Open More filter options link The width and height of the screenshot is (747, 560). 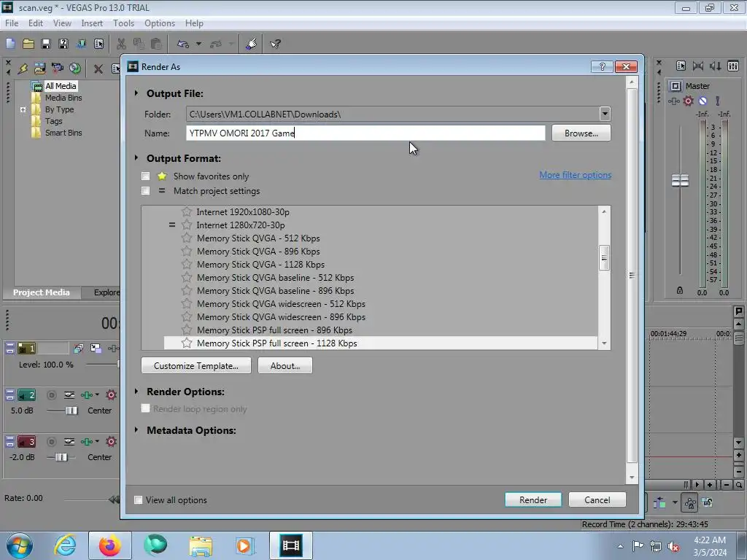tap(575, 175)
